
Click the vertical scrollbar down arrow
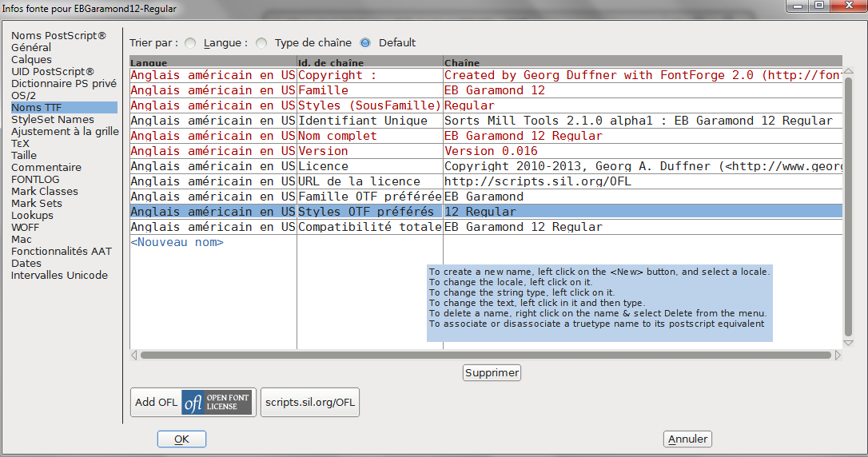[x=848, y=344]
